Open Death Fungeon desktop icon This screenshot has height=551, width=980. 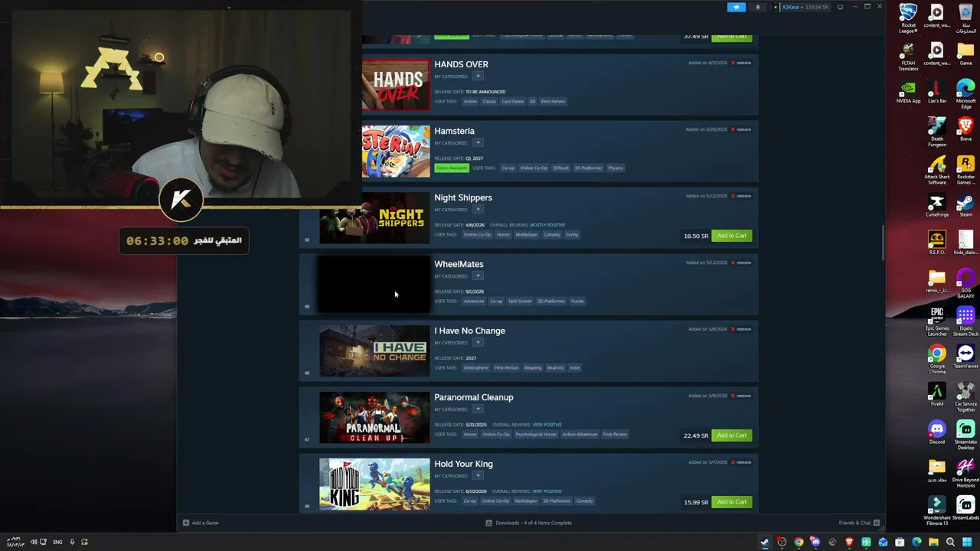click(x=937, y=132)
